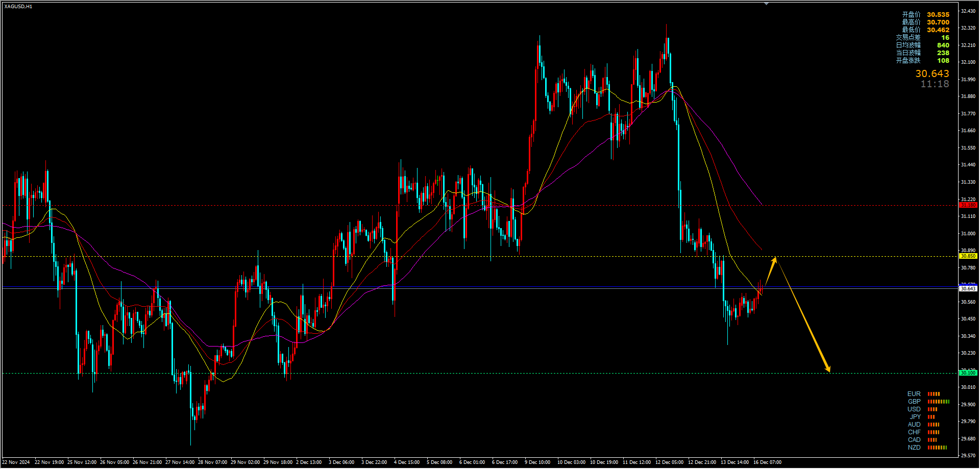Click the AUD currency strength label

(x=914, y=425)
